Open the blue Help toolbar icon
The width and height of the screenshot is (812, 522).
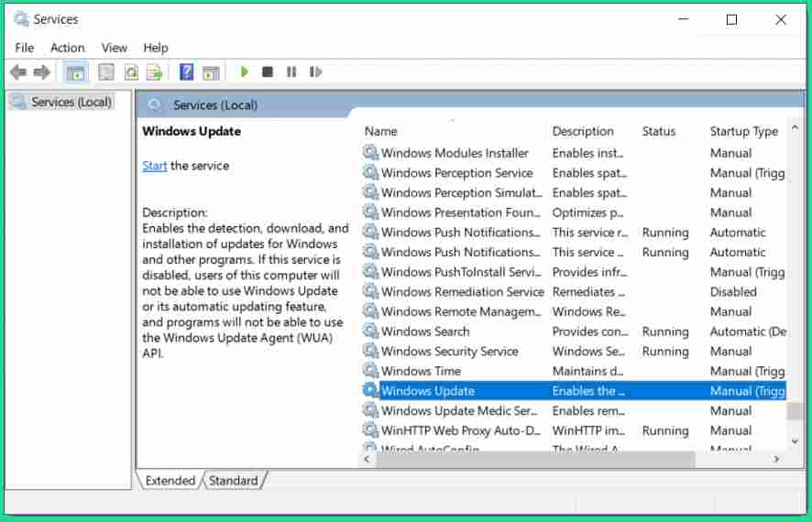coord(186,72)
